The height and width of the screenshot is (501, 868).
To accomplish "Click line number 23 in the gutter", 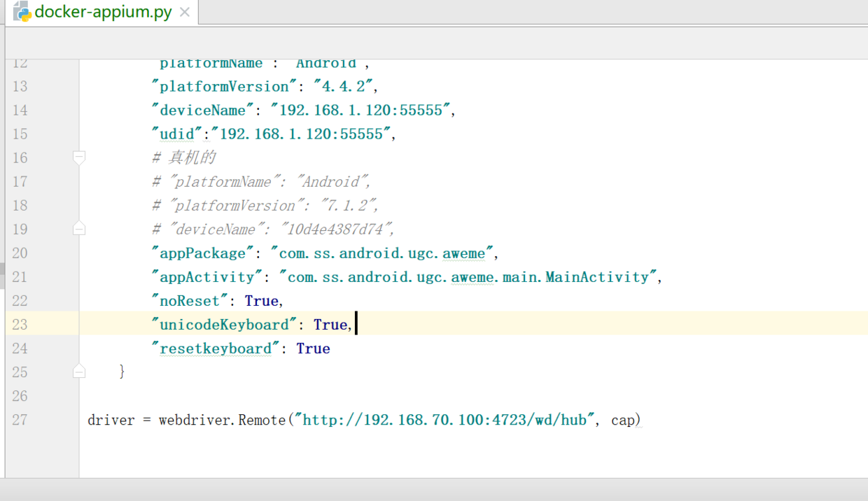I will [20, 325].
